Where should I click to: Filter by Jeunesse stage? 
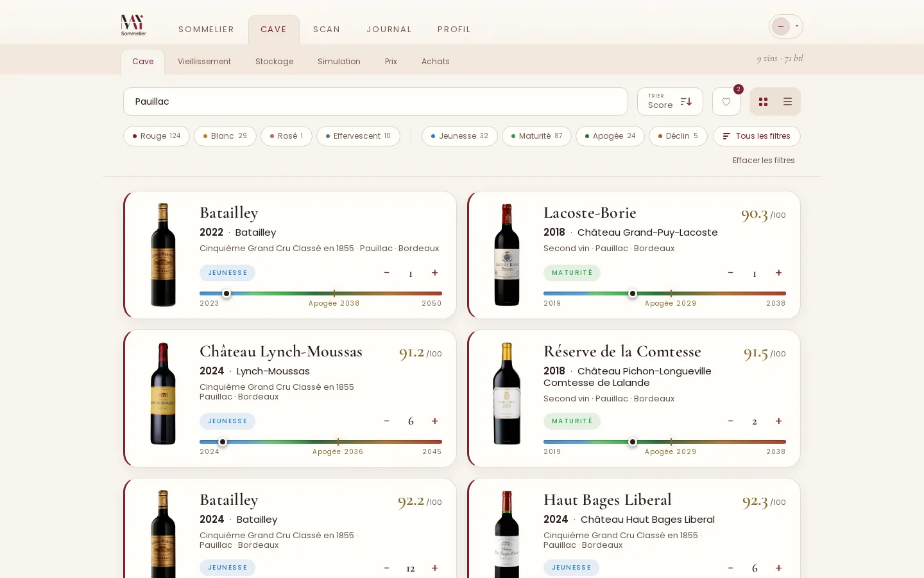[x=459, y=136]
